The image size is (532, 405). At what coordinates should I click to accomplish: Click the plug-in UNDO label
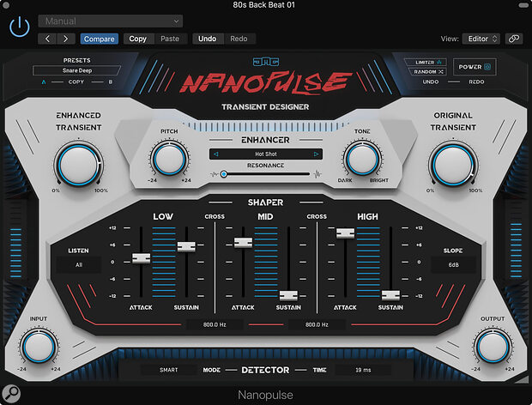pyautogui.click(x=431, y=82)
